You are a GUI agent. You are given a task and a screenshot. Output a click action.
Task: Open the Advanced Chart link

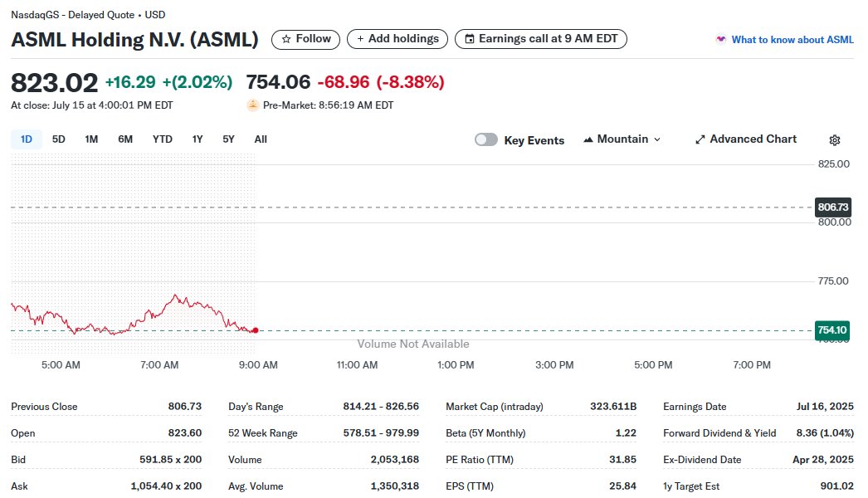[746, 139]
